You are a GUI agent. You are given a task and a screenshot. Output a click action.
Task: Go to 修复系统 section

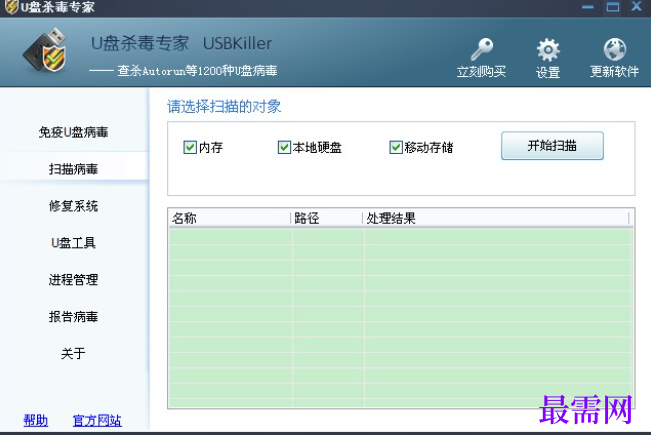[73, 206]
